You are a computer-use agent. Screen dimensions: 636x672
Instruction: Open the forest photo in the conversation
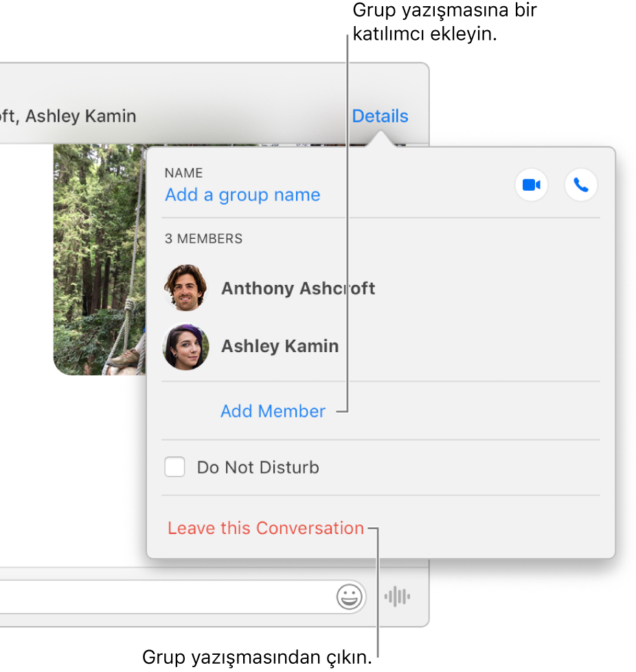pyautogui.click(x=100, y=259)
